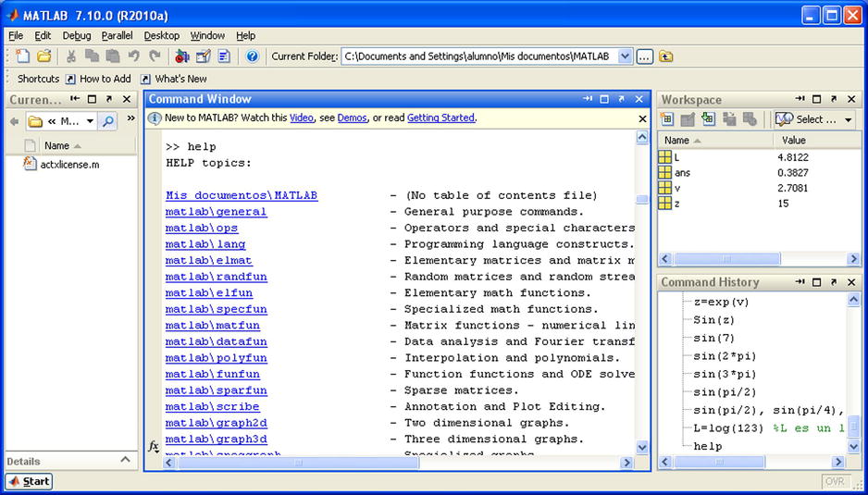This screenshot has width=868, height=495.
Task: Click Command Window vertical scrollbar thumb
Action: click(x=641, y=200)
